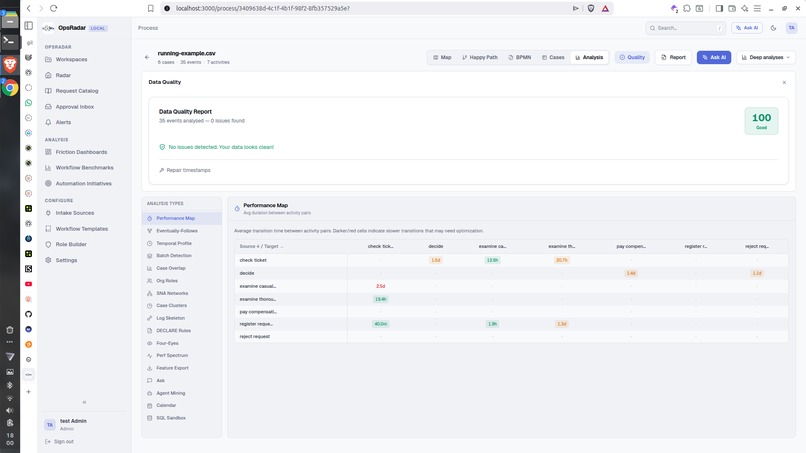Click the Chrome icon in dock
Screen dimensions: 806x453
pos(10,87)
